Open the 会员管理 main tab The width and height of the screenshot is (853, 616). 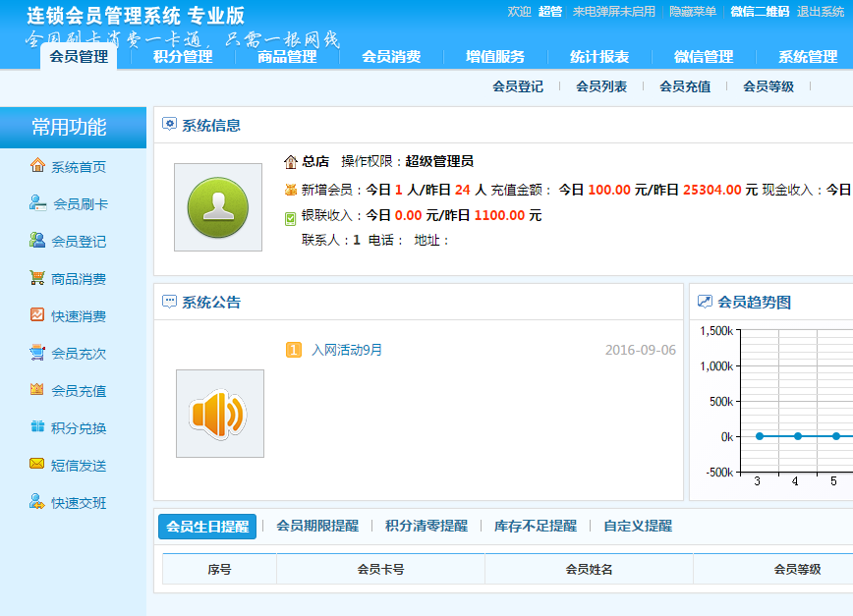click(79, 57)
